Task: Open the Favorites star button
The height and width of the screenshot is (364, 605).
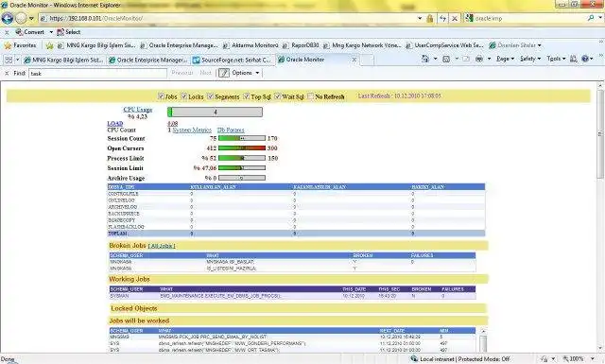Action: tap(20, 45)
